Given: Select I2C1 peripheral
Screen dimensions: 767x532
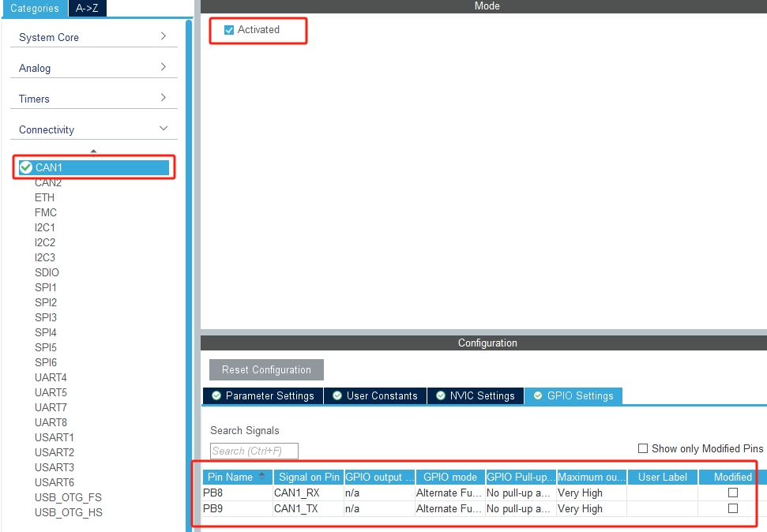Looking at the screenshot, I should pyautogui.click(x=45, y=228).
